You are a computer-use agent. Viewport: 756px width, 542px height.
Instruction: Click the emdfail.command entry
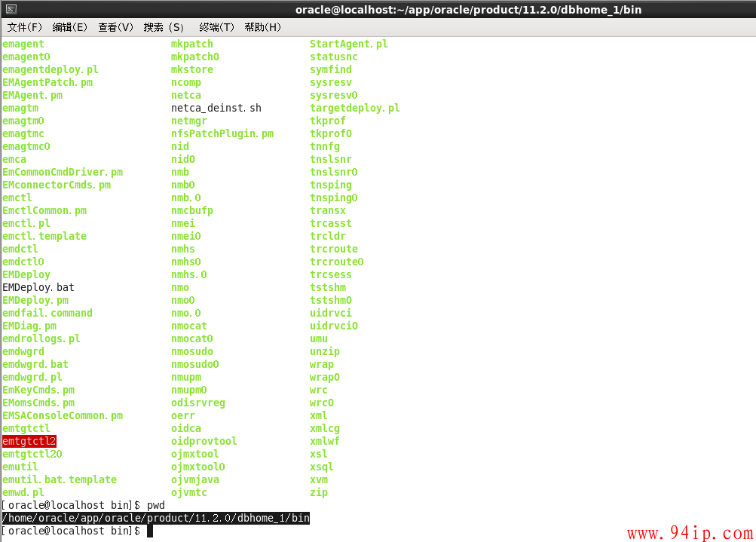(47, 313)
